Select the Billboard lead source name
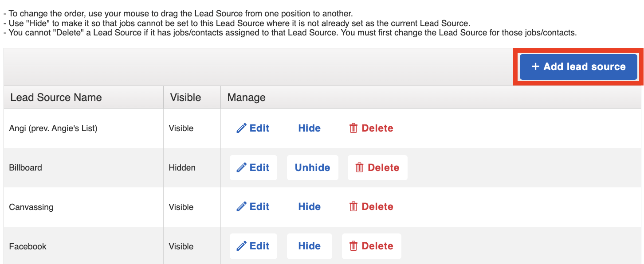644x264 pixels. pos(26,168)
